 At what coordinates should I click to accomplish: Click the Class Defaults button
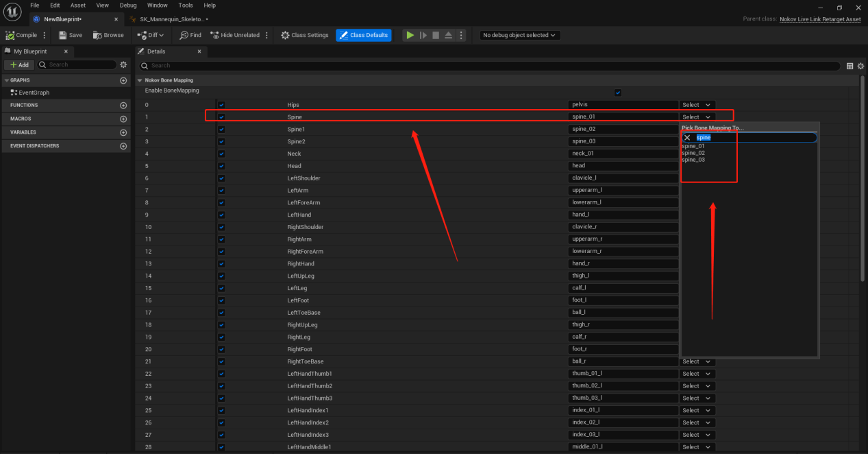click(364, 35)
